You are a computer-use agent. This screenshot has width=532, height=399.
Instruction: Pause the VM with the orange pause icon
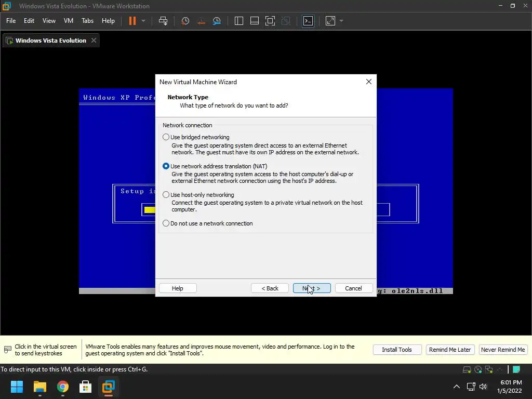pyautogui.click(x=132, y=21)
